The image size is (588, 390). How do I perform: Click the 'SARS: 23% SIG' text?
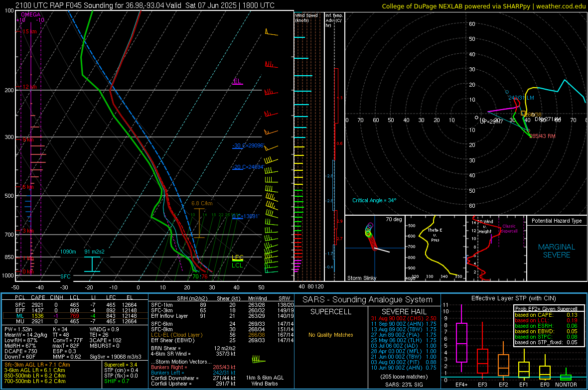click(x=404, y=385)
